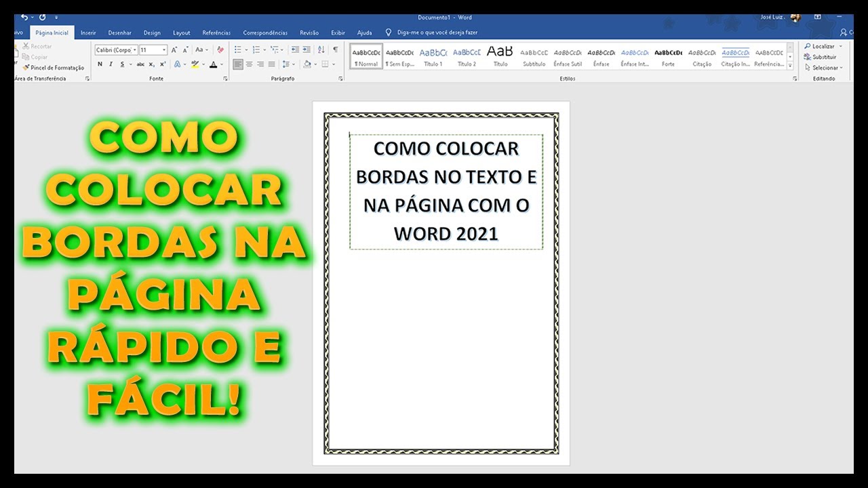The image size is (868, 488).
Task: Click Substituir replace icon
Action: (x=808, y=57)
